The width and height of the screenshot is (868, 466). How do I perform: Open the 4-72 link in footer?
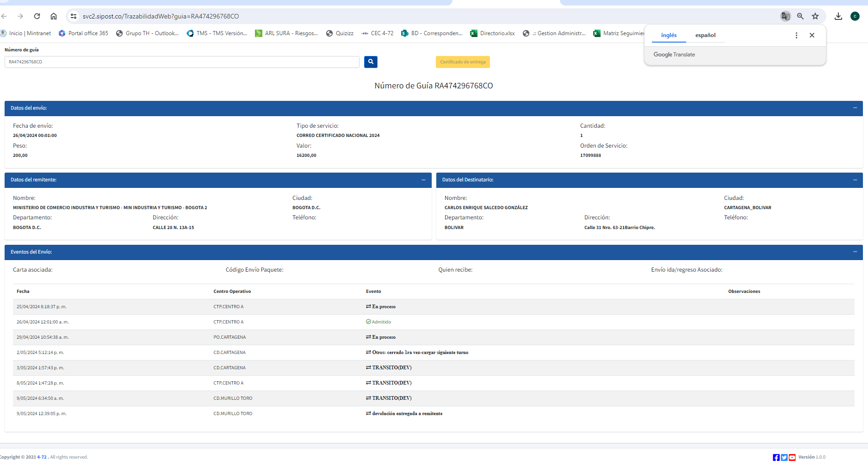[42, 457]
